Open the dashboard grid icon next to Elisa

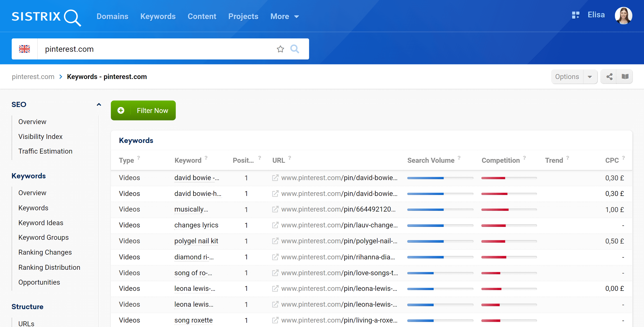point(576,15)
